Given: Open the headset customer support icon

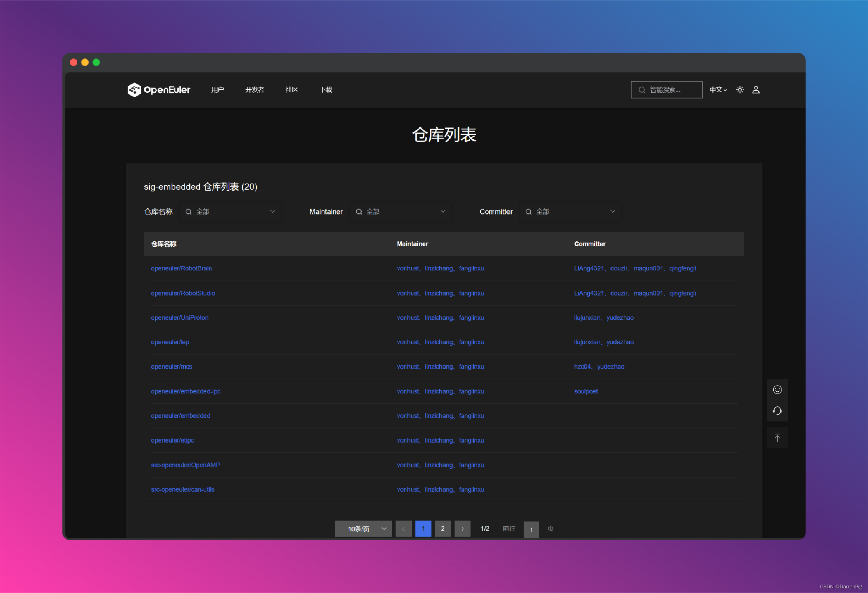Looking at the screenshot, I should click(x=777, y=411).
